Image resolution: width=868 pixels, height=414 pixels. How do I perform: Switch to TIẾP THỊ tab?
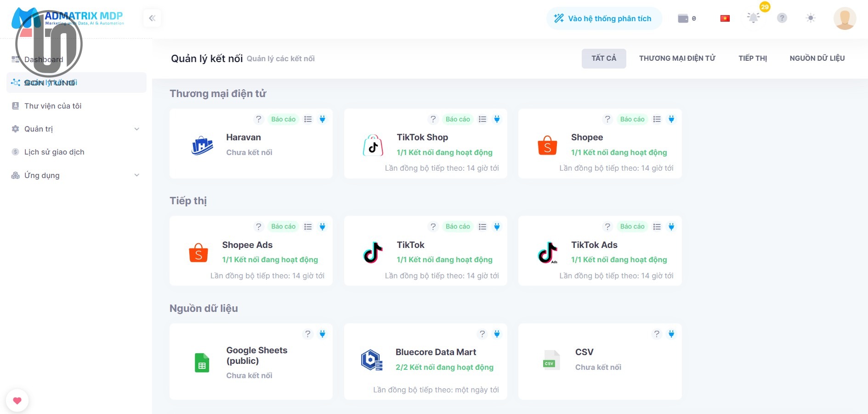(753, 58)
